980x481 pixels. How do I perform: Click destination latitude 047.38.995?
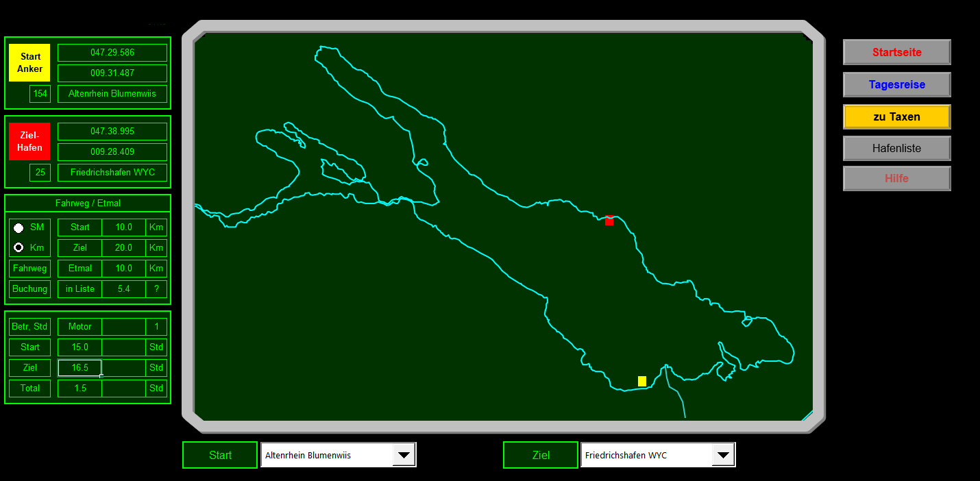tap(112, 131)
